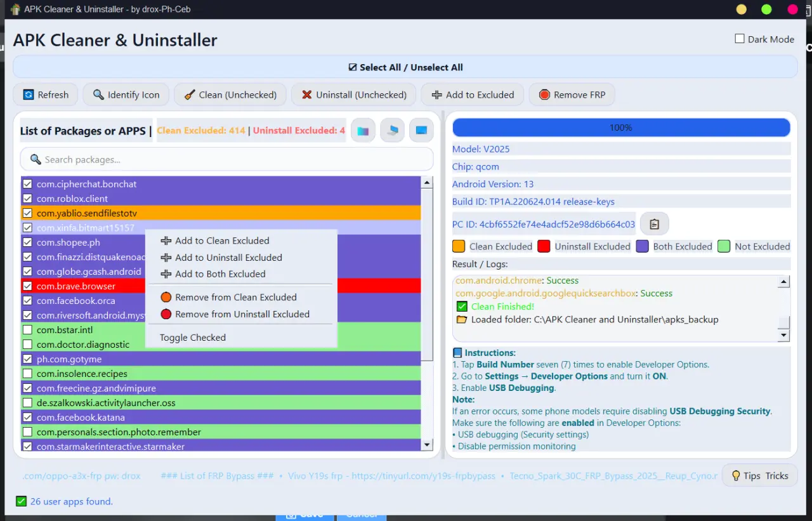
Task: Select com.facebook.katana package name
Action: point(81,418)
